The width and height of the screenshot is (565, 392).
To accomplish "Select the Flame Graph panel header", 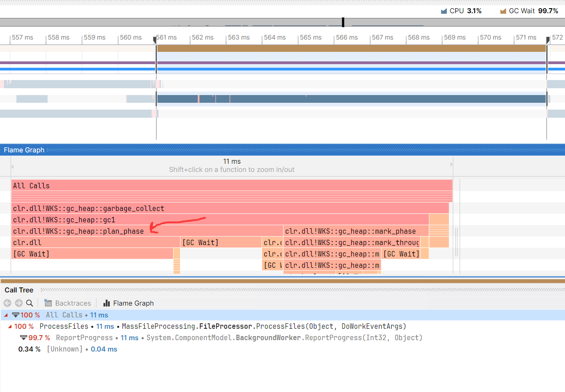I will (x=25, y=150).
